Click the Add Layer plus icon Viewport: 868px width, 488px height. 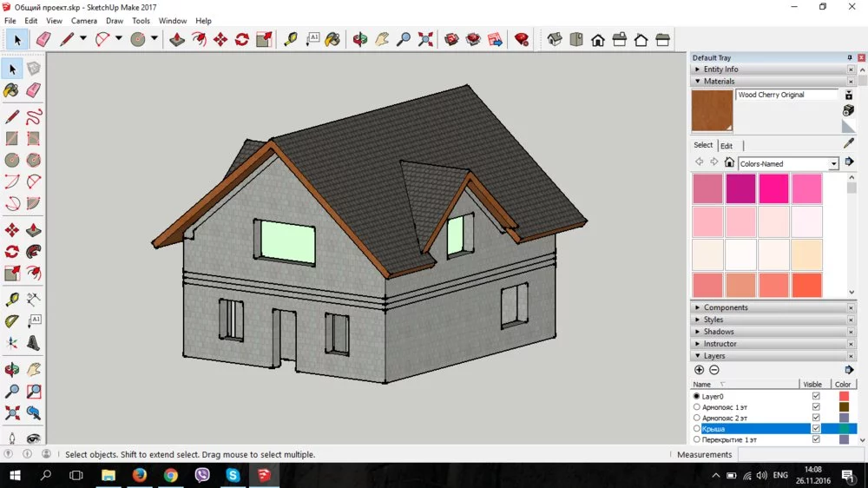click(700, 370)
